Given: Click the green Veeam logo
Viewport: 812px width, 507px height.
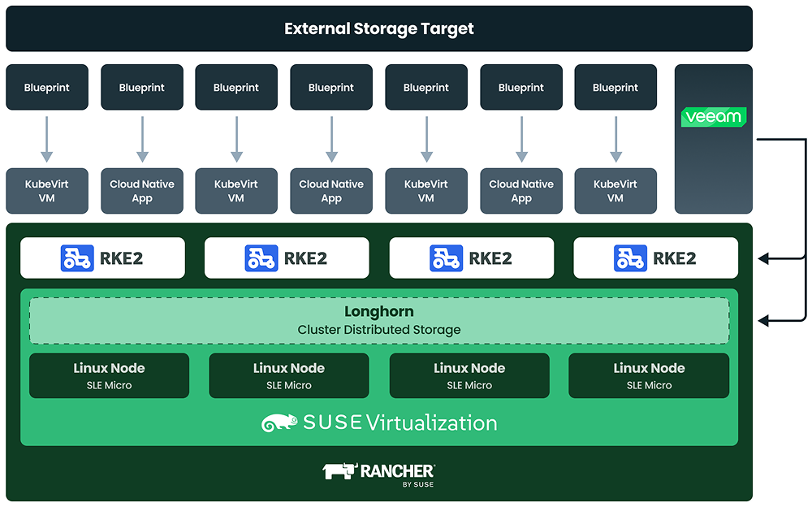Looking at the screenshot, I should [713, 117].
